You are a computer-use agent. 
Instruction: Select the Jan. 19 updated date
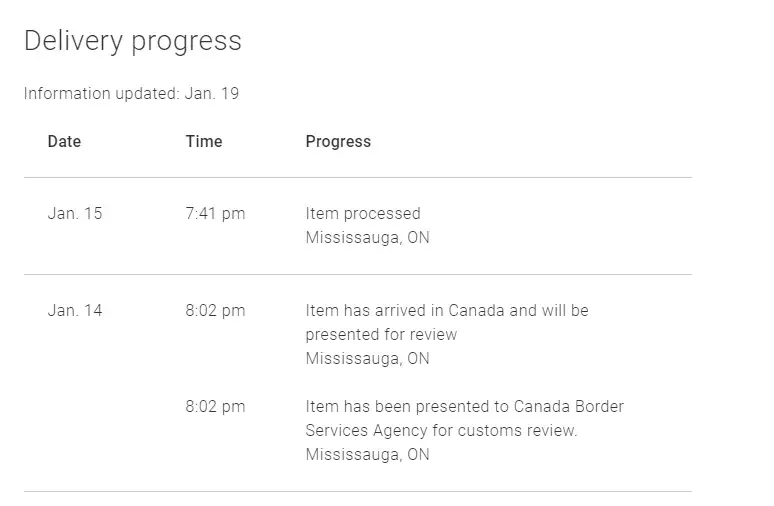(x=212, y=94)
